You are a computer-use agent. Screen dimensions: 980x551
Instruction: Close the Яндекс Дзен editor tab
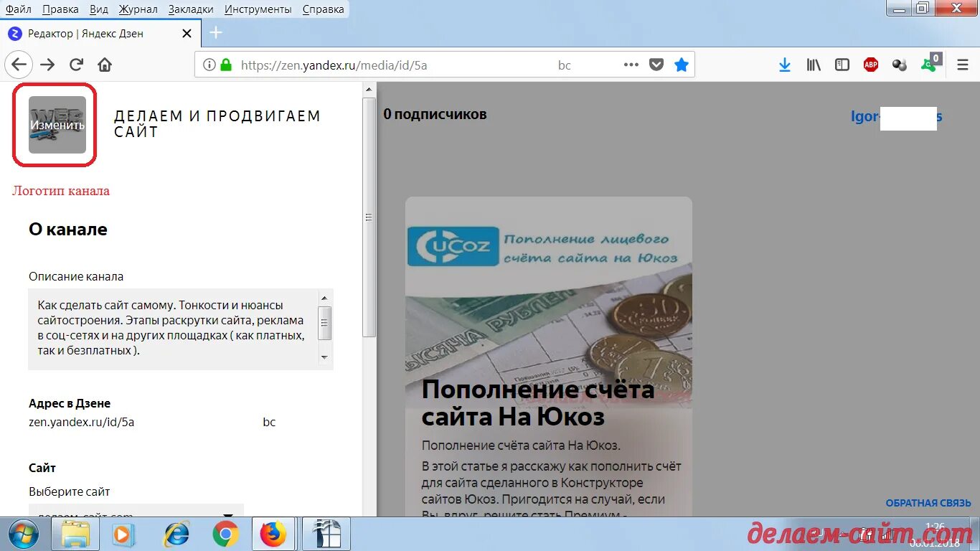[x=187, y=33]
